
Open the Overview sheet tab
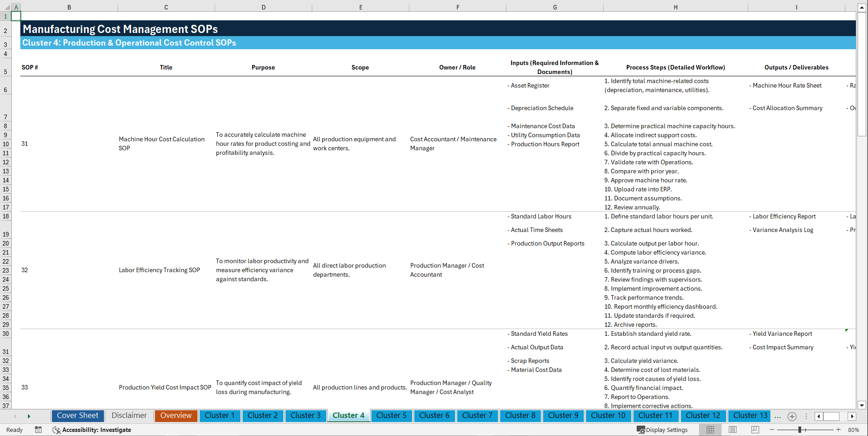(176, 415)
